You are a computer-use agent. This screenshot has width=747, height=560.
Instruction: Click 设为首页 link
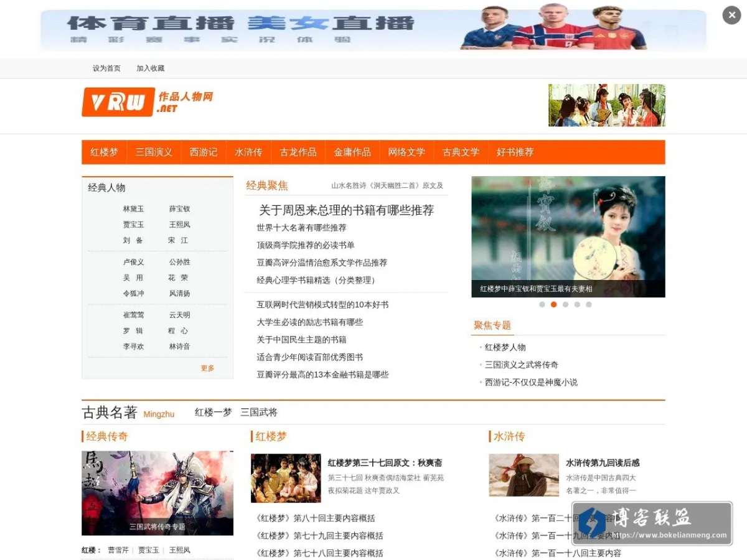pos(106,68)
